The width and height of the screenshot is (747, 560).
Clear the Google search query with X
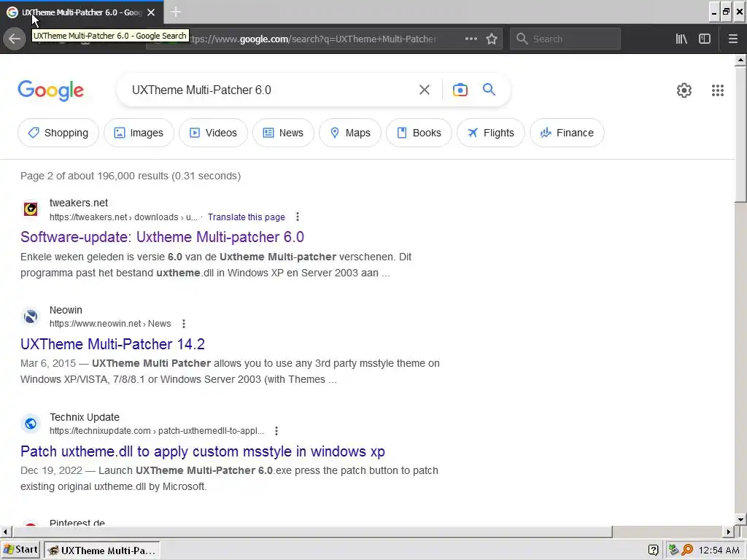coord(424,90)
